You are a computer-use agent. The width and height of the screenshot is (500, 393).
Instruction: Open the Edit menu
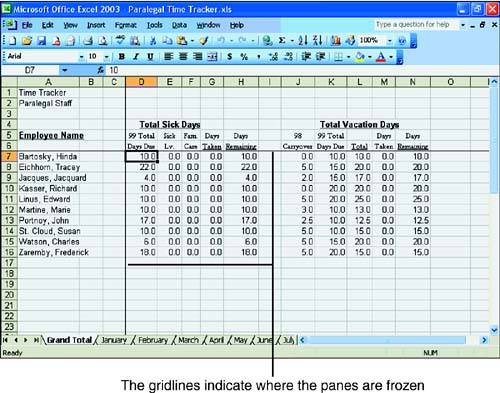pos(47,25)
